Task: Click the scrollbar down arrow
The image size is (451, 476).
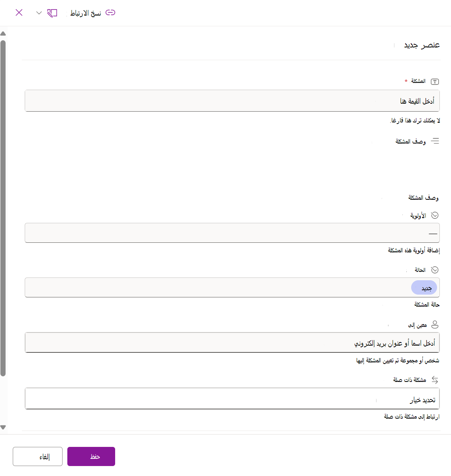Action: click(x=3, y=427)
